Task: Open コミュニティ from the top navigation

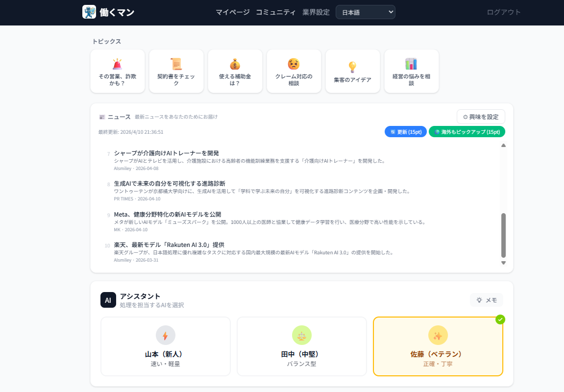Action: point(276,12)
